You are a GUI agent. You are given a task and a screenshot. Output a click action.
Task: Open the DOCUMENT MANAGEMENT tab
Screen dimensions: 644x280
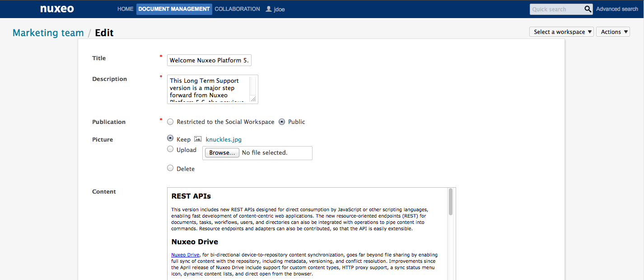tap(174, 9)
